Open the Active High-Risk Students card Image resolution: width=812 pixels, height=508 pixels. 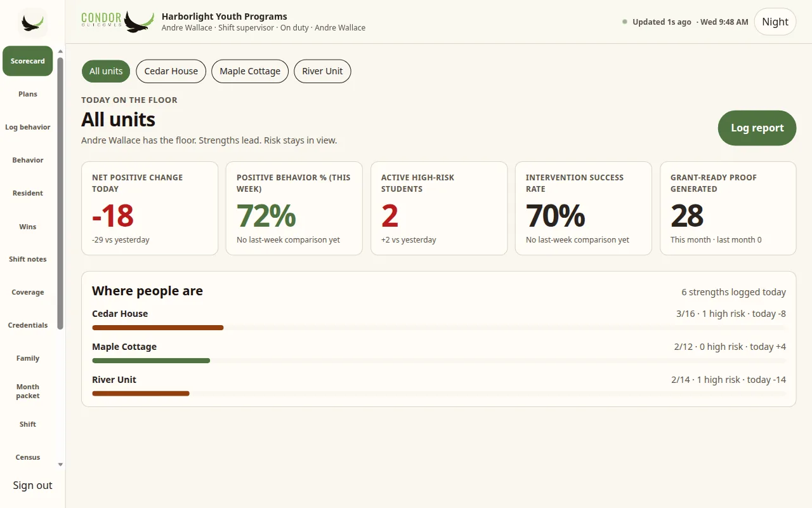(x=439, y=208)
